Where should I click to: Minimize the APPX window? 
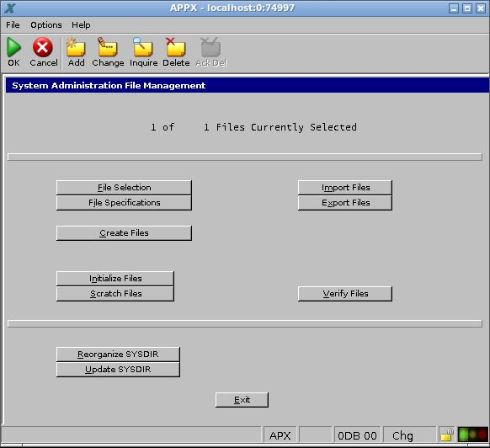tap(454, 8)
